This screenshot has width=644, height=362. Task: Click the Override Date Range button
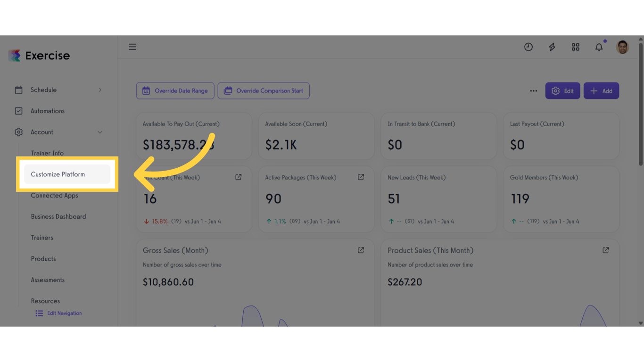175,90
